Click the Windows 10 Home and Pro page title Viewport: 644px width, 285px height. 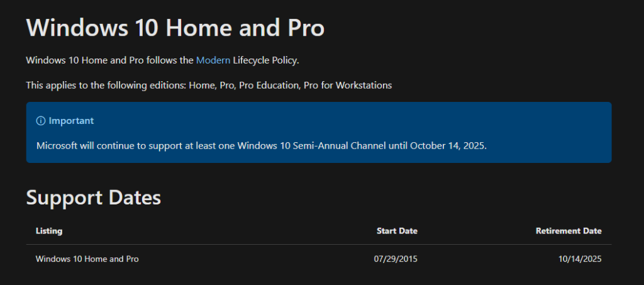pyautogui.click(x=175, y=28)
